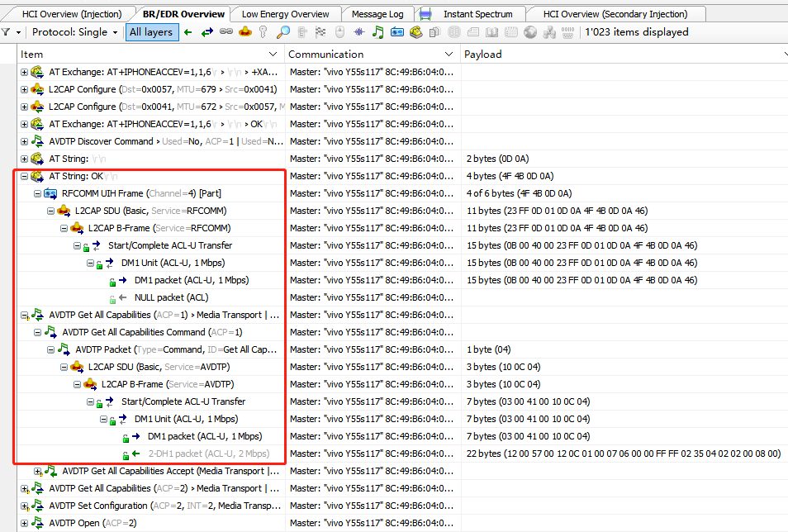
Task: Click the green music note filter icon
Action: click(378, 32)
